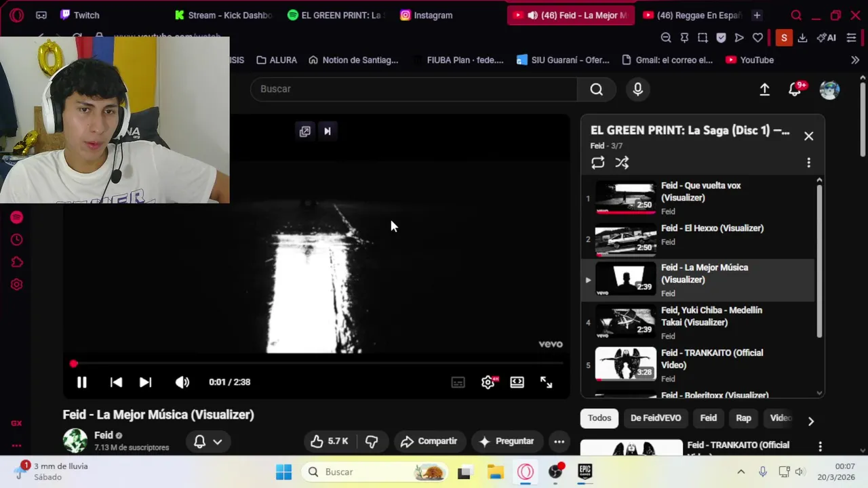
Task: Open Feid channel avatar
Action: [x=75, y=441]
